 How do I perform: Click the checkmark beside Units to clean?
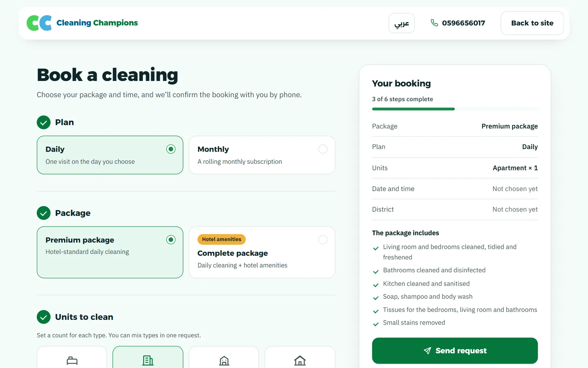pos(44,317)
